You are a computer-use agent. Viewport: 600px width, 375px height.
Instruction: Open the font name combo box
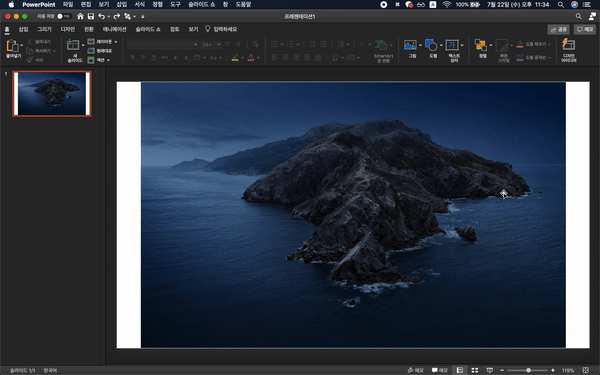163,44
